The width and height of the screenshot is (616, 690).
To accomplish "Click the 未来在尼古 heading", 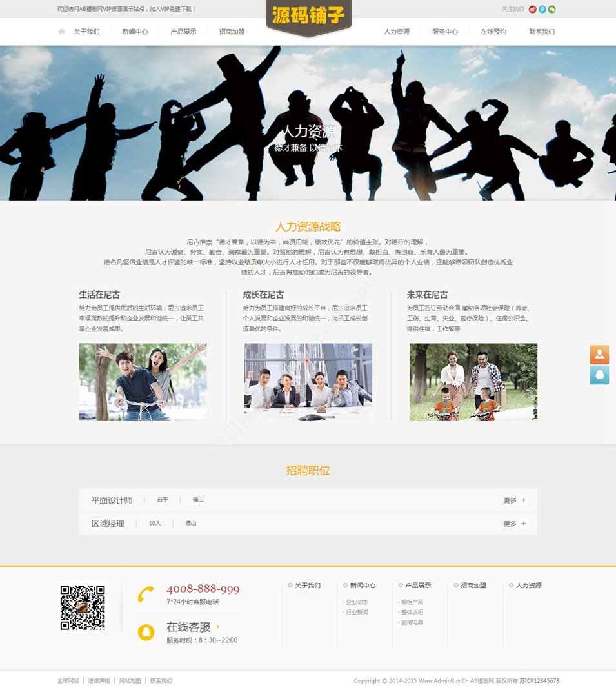I will (x=427, y=295).
